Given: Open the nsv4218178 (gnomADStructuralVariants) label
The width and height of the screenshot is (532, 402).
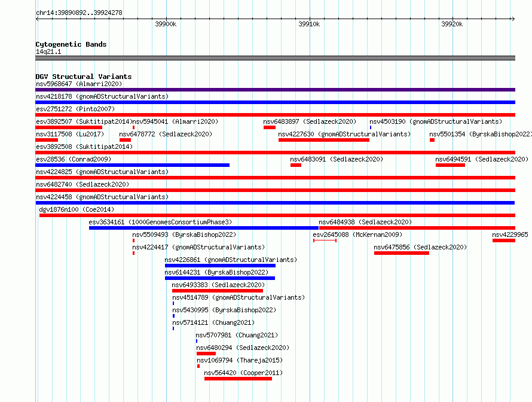Looking at the screenshot, I should pyautogui.click(x=102, y=96).
